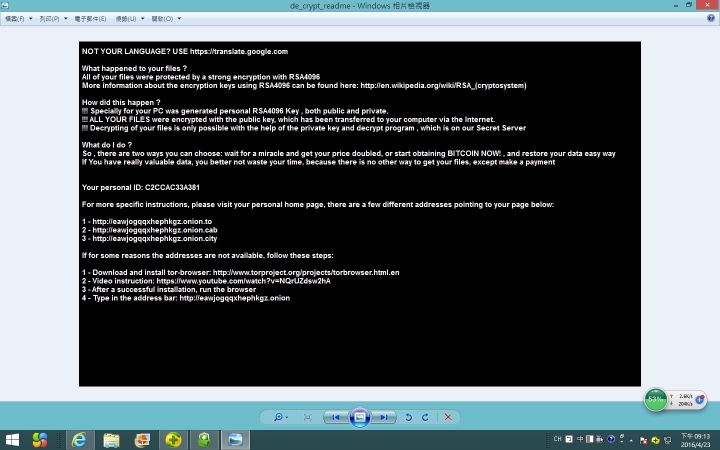Click the de_crypt_readme window title
Image resolution: width=720 pixels, height=450 pixels.
point(360,6)
